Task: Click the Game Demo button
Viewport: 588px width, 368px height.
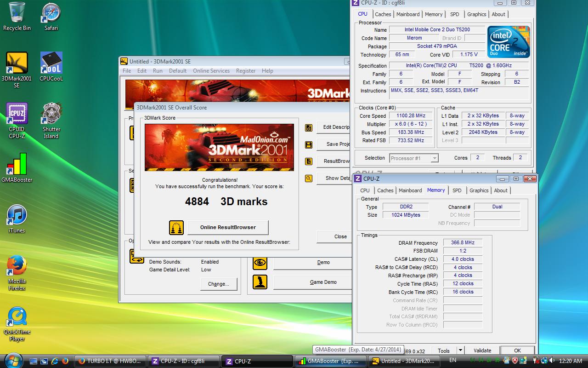Action: point(312,282)
